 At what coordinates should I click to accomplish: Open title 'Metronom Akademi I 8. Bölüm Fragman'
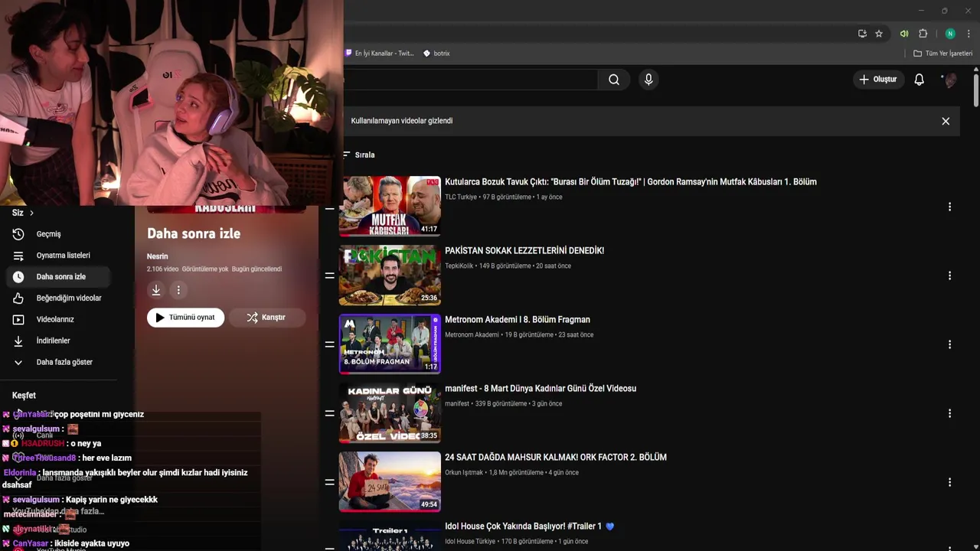pyautogui.click(x=518, y=320)
